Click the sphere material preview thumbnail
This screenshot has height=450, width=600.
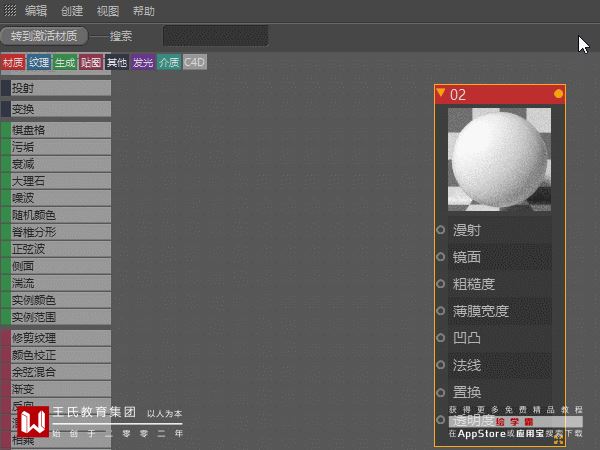[x=499, y=159]
